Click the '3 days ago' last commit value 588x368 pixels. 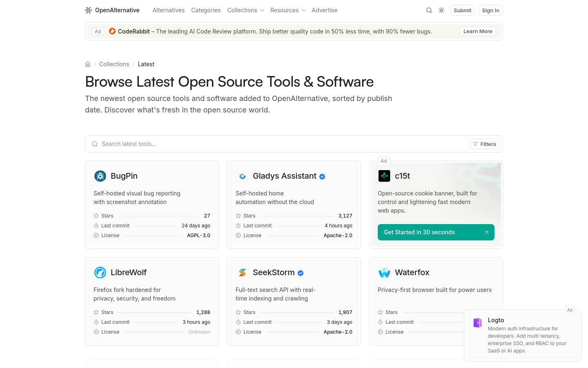click(340, 322)
